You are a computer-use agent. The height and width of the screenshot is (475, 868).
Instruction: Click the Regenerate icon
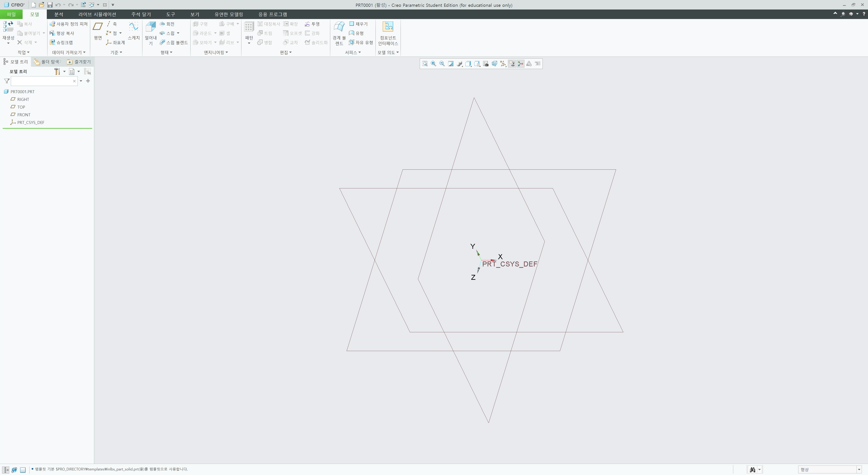[x=8, y=27]
